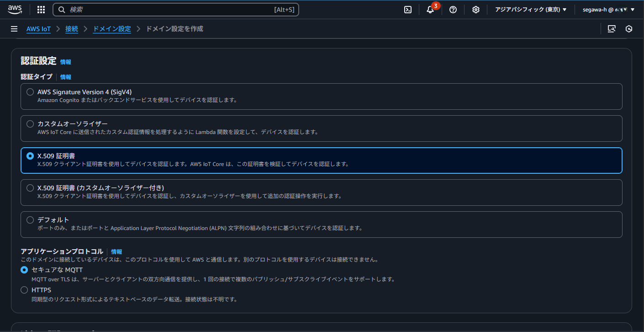The width and height of the screenshot is (644, 332).
Task: Click the [Alt+S] shortcut hint
Action: 284,10
